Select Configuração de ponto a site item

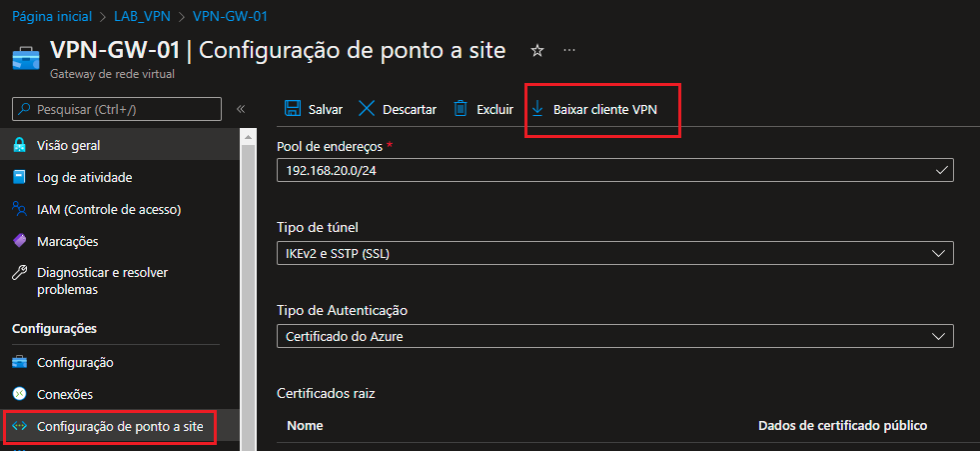(119, 427)
